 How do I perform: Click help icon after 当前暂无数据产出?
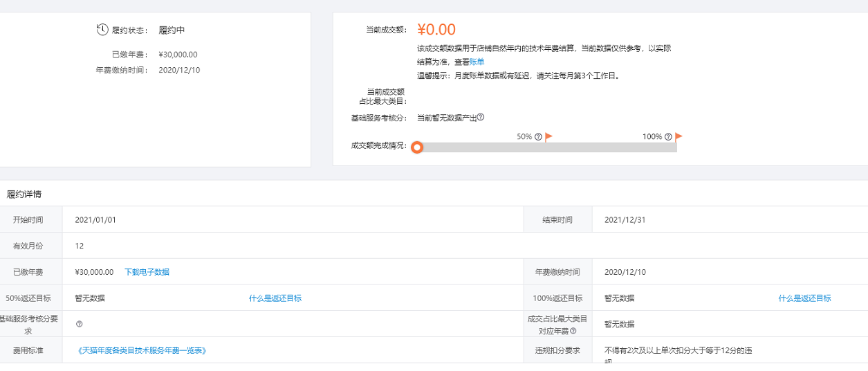click(481, 117)
